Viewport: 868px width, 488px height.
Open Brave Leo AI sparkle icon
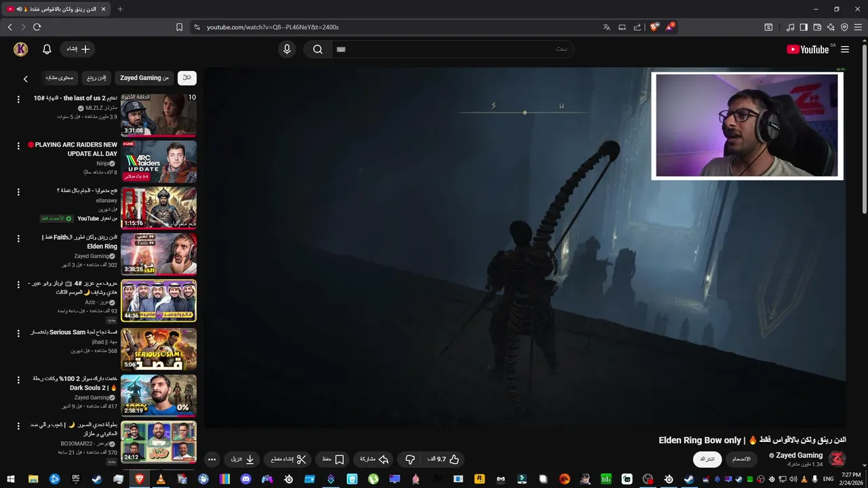pyautogui.click(x=831, y=27)
